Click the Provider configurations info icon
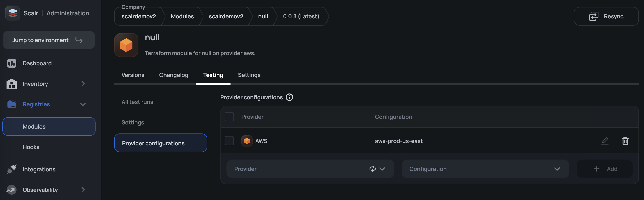Viewport: 644px width, 200px height. click(x=289, y=97)
